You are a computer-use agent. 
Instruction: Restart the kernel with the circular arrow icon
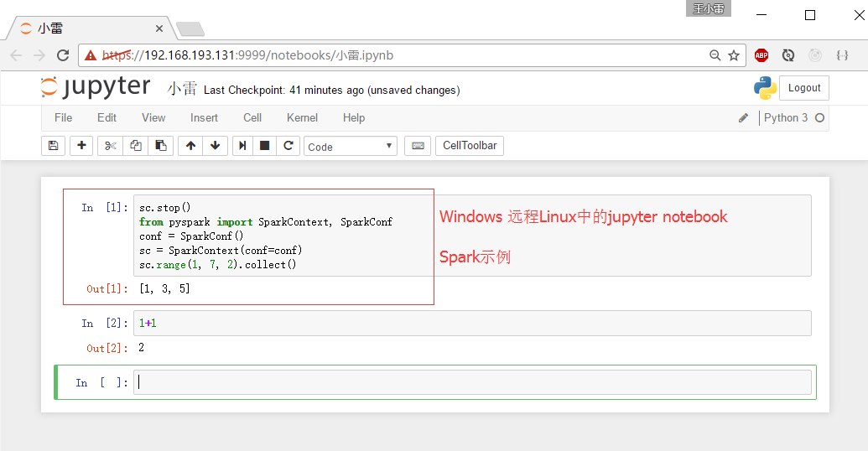288,146
